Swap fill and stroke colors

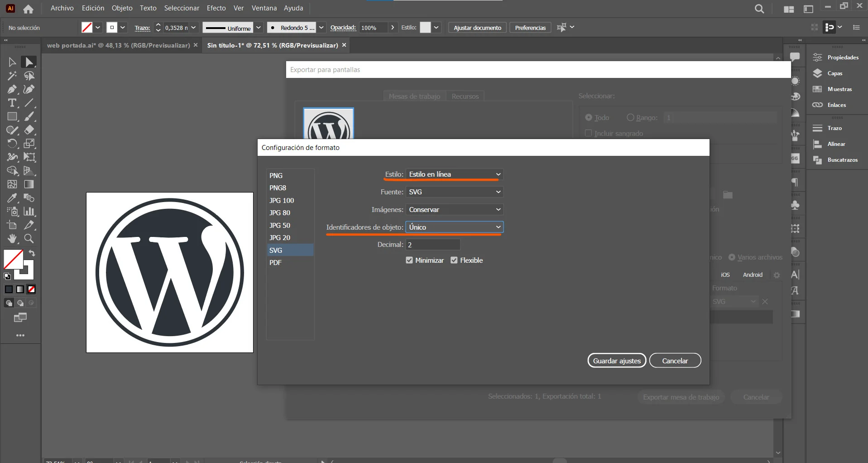[32, 253]
